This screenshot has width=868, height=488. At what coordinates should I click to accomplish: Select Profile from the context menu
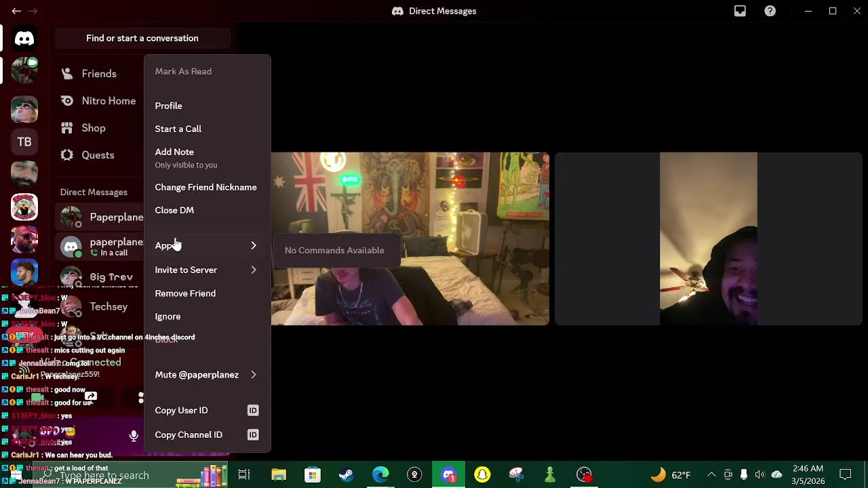[x=207, y=106]
